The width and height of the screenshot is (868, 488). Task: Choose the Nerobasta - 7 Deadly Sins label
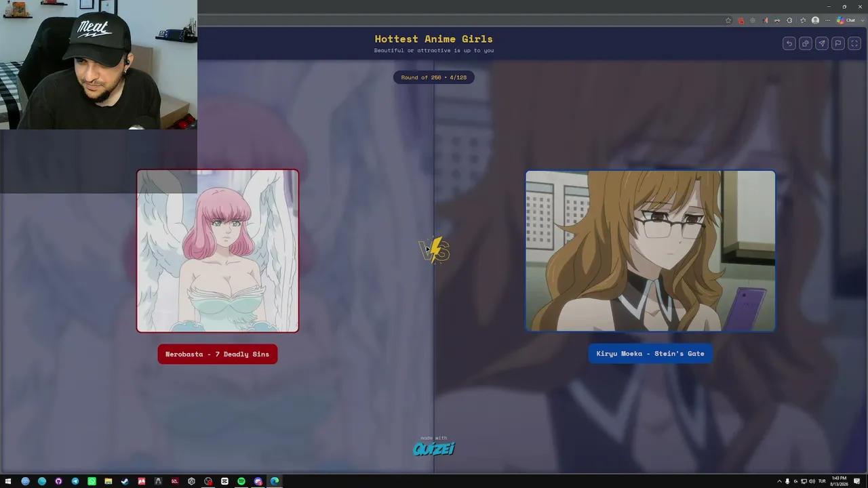click(218, 354)
